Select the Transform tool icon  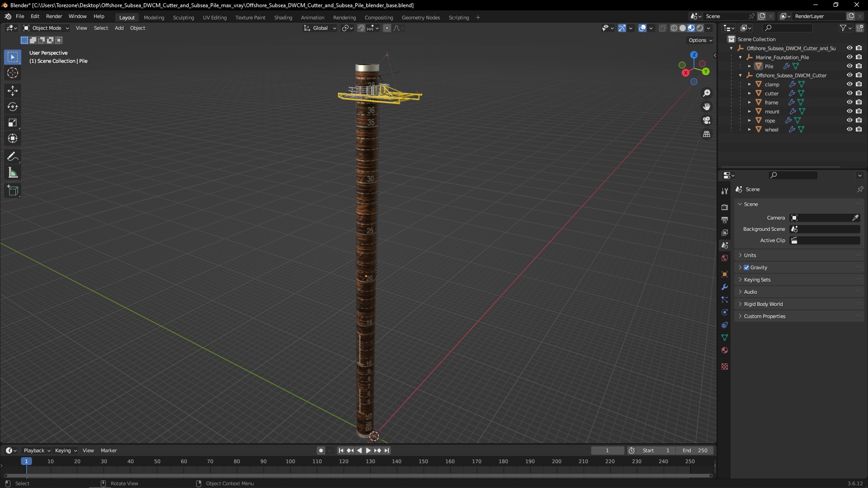[x=13, y=138]
